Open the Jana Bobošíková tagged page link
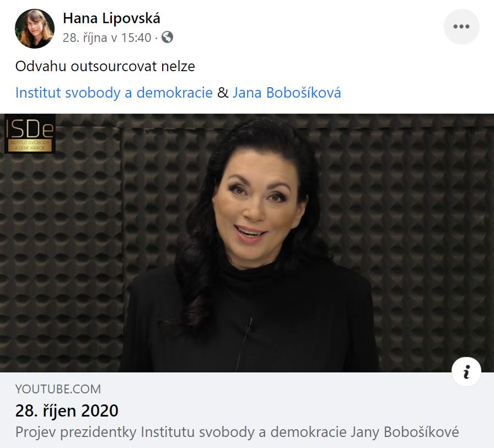The height and width of the screenshot is (448, 494). (x=287, y=93)
